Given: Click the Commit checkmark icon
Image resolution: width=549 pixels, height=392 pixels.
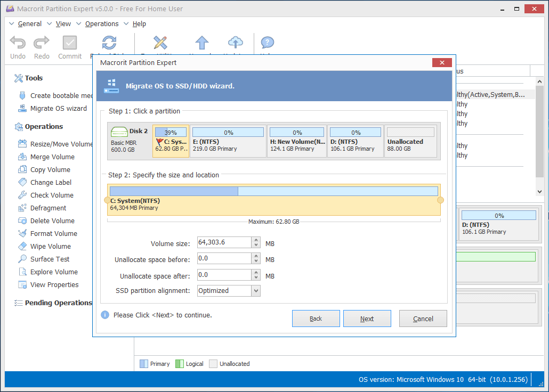Looking at the screenshot, I should coord(70,43).
